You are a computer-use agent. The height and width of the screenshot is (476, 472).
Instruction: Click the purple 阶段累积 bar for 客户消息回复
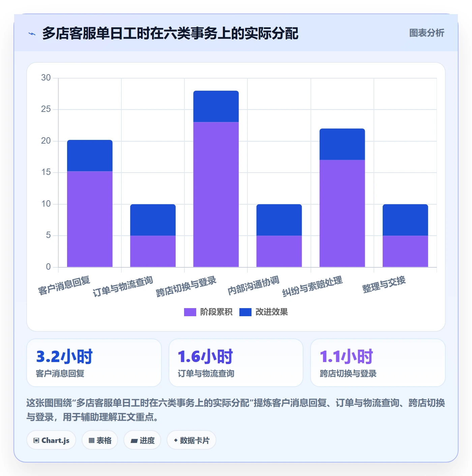[90, 219]
